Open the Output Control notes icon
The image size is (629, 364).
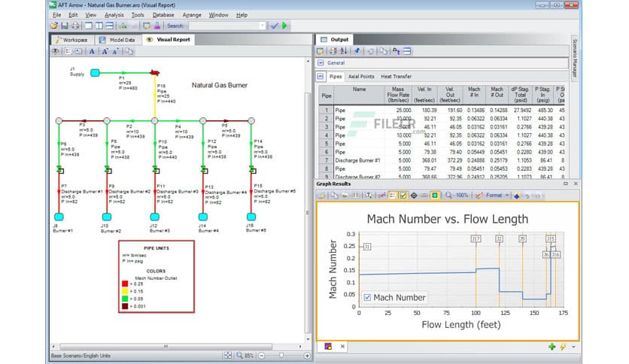(147, 26)
